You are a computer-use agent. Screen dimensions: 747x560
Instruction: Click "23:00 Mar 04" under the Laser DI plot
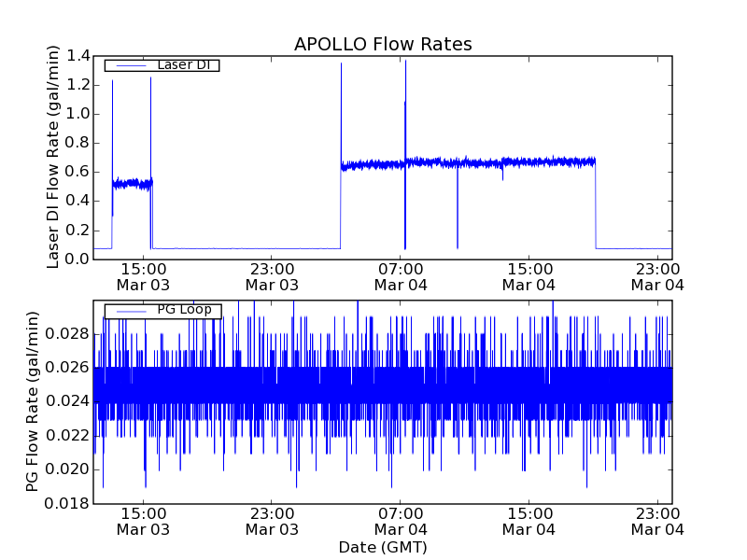pos(658,277)
